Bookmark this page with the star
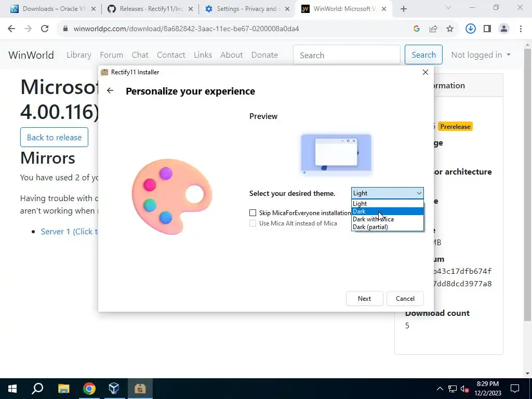Viewport: 532px width, 399px height. click(450, 29)
